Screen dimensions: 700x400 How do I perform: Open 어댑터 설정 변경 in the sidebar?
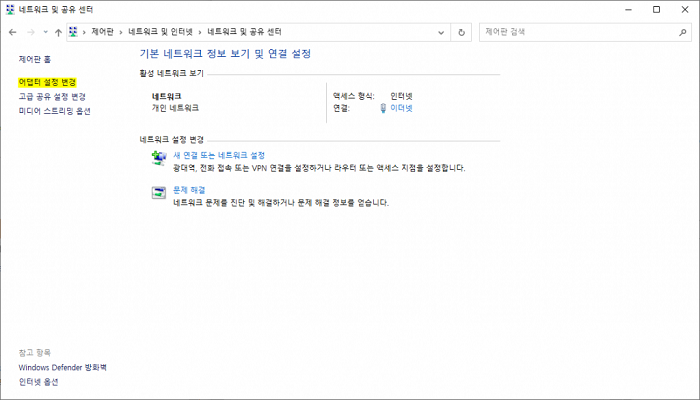pyautogui.click(x=47, y=82)
